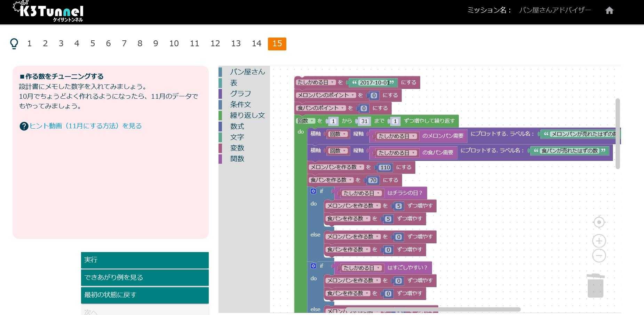Center the workspace with the crosshair icon

[599, 222]
